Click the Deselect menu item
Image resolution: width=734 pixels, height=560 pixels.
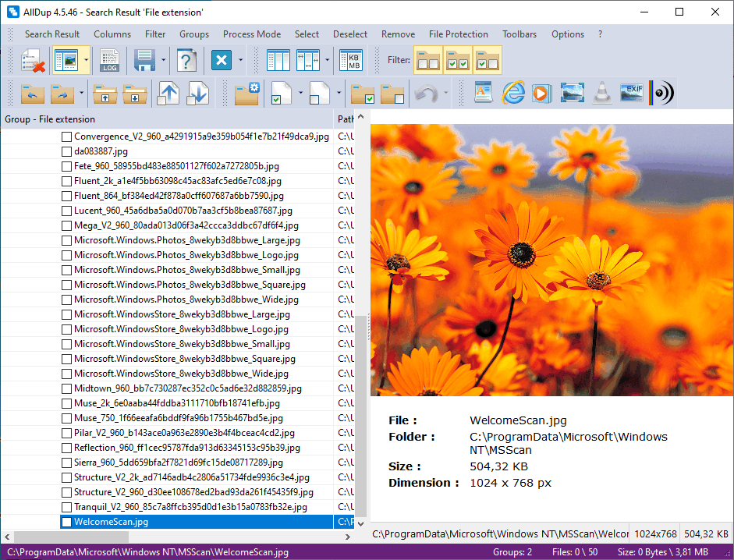(x=349, y=34)
